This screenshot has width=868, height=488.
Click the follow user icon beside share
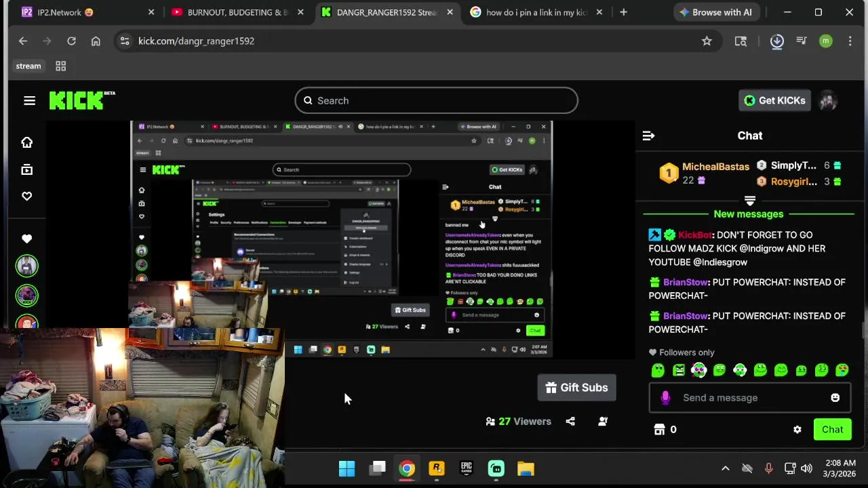(603, 421)
